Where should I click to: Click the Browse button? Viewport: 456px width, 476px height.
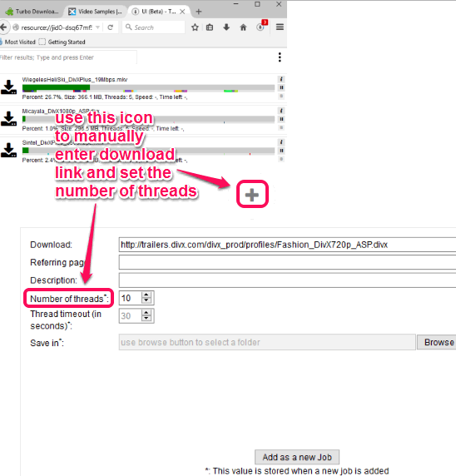point(438,342)
